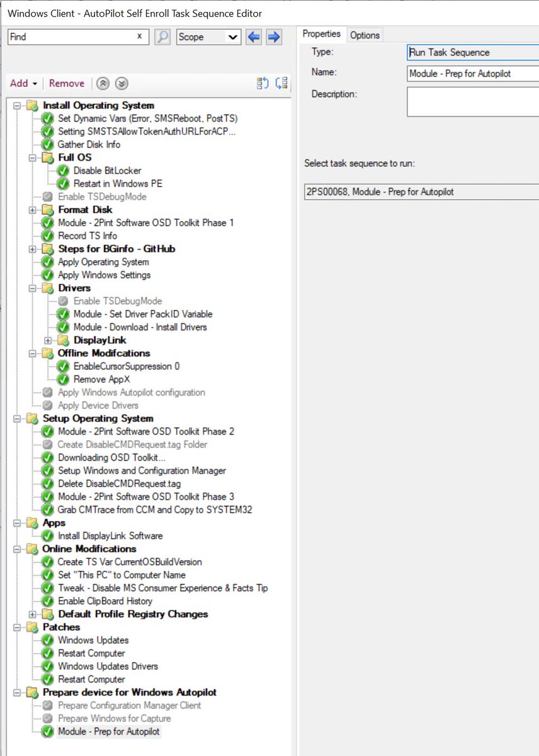This screenshot has height=756, width=539.
Task: Select Module - Set Driver PackID Variable step
Action: pyautogui.click(x=142, y=314)
